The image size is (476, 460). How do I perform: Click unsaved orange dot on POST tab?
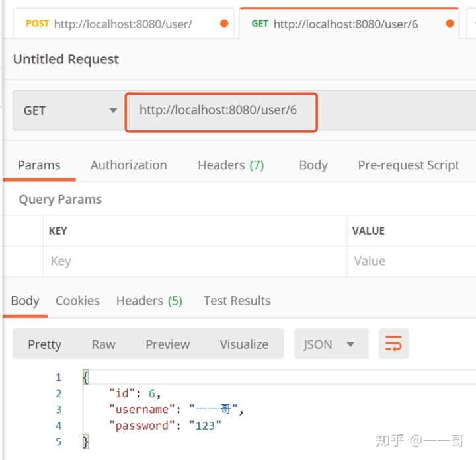(x=224, y=24)
